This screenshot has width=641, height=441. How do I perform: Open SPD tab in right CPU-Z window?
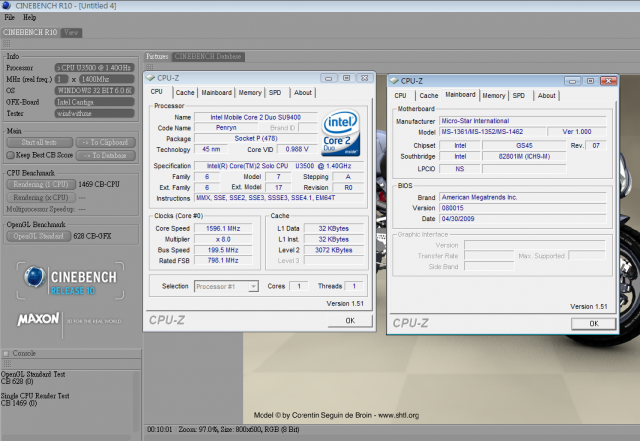click(x=519, y=96)
